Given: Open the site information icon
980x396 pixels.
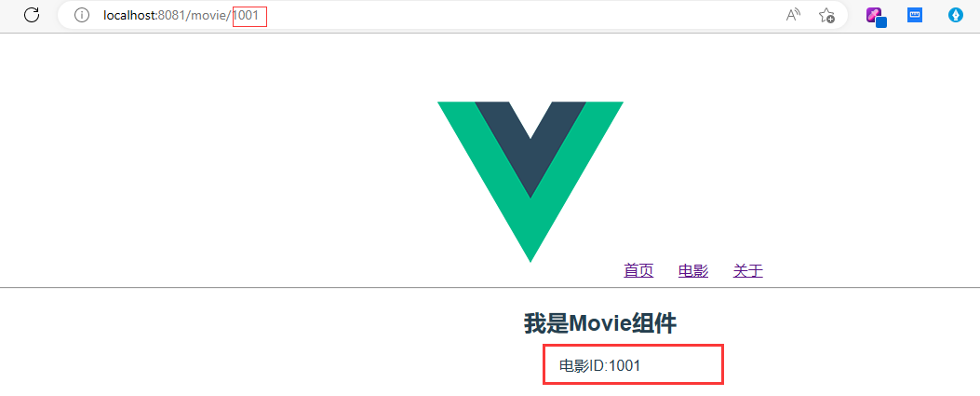Looking at the screenshot, I should pyautogui.click(x=82, y=15).
